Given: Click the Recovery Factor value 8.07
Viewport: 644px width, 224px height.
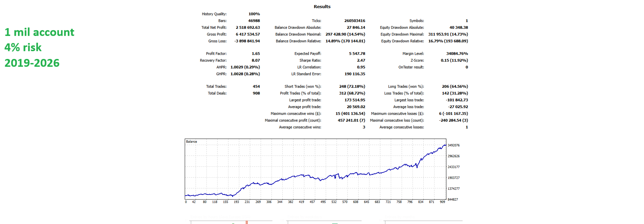Looking at the screenshot, I should click(x=256, y=60).
